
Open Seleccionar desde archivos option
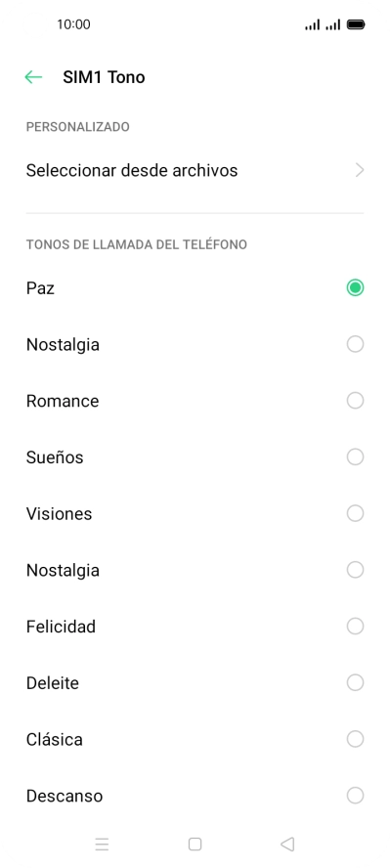195,170
